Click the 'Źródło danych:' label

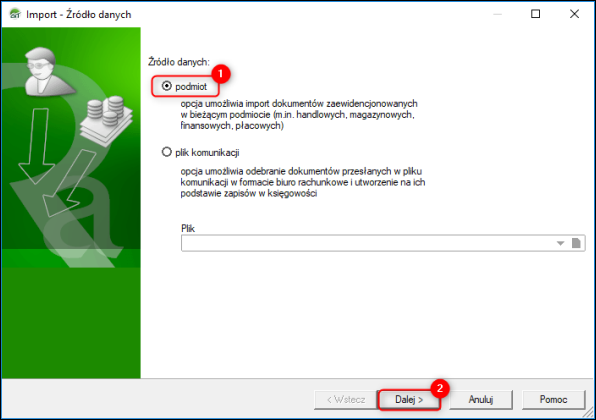[179, 62]
